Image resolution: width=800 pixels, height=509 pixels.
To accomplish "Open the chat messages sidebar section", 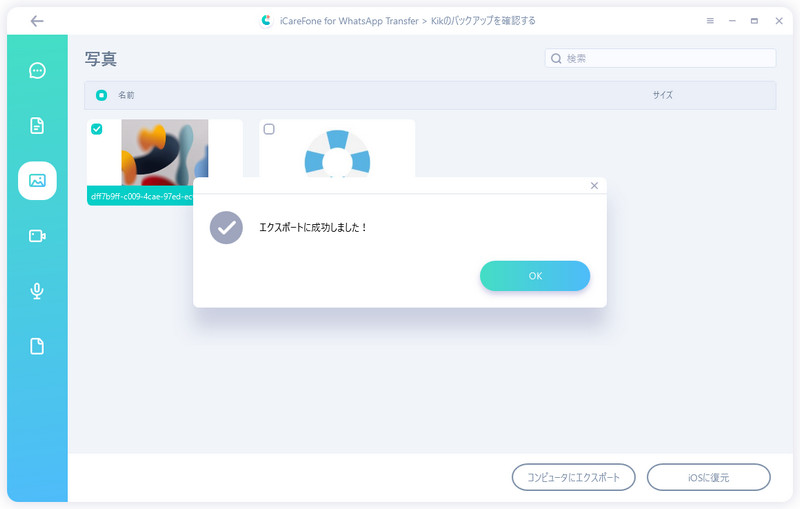I will click(x=37, y=70).
